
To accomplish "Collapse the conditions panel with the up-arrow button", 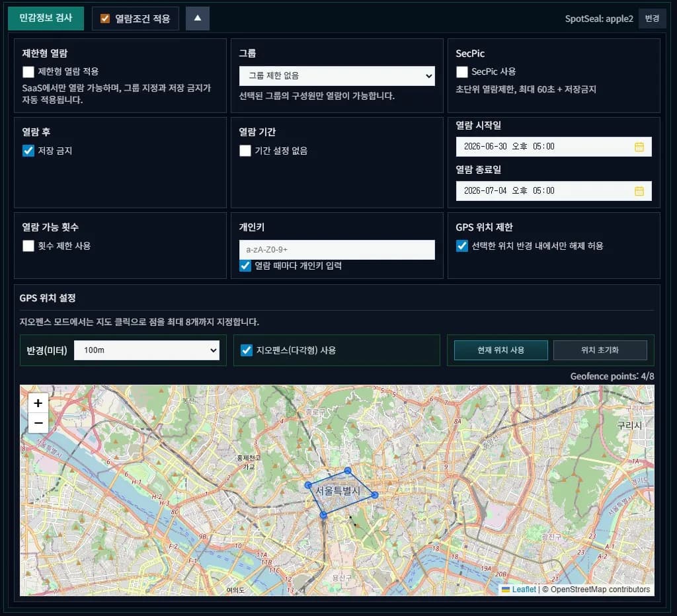I will 197,18.
